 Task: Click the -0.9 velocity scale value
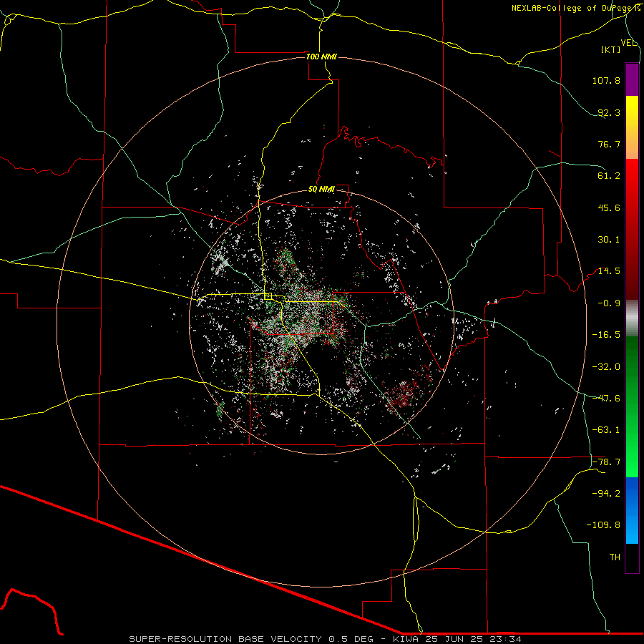(x=609, y=303)
